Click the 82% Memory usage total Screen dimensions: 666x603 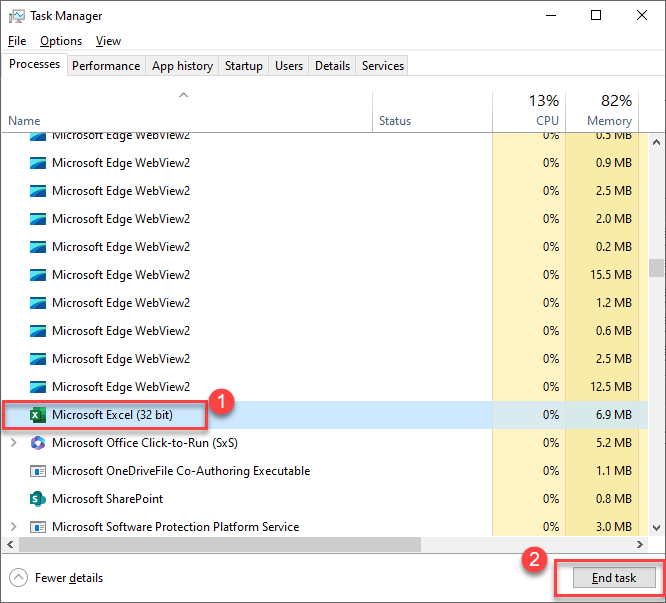click(x=616, y=101)
